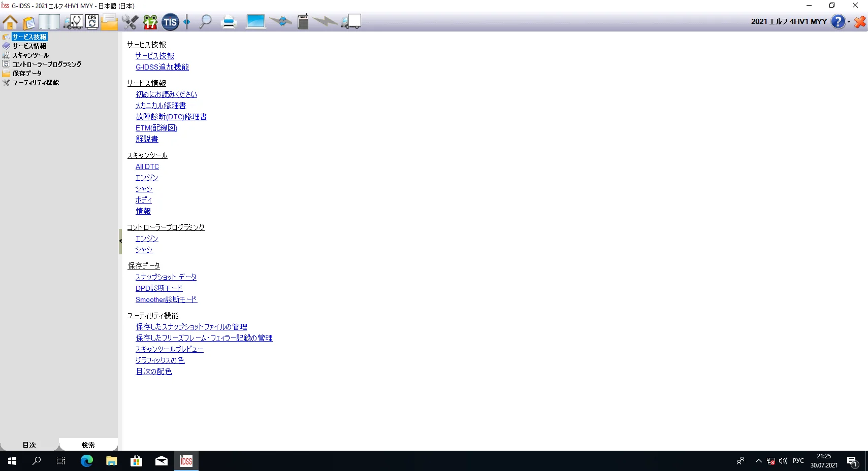This screenshot has height=471, width=868.
Task: Open the CPS controller programming icon
Action: coord(92,22)
